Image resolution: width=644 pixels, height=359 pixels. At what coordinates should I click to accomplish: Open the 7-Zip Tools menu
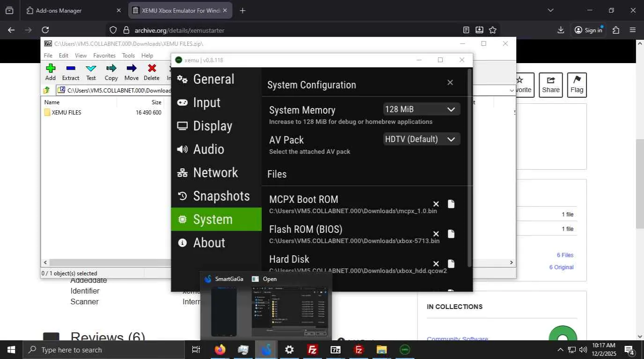tap(129, 55)
